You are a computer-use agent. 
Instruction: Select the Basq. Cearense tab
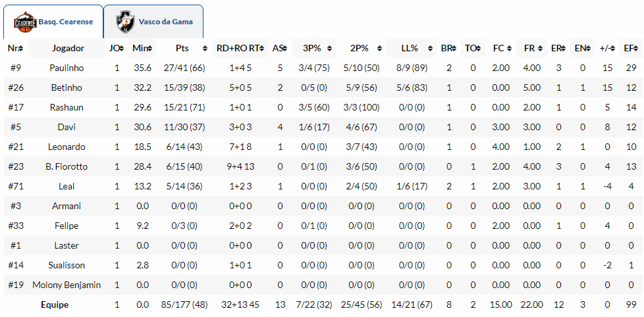coord(65,22)
